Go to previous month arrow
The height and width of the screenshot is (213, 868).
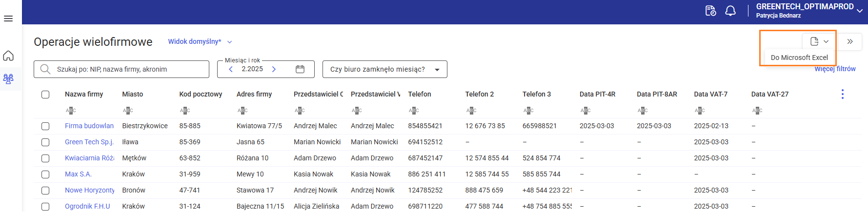tap(231, 69)
